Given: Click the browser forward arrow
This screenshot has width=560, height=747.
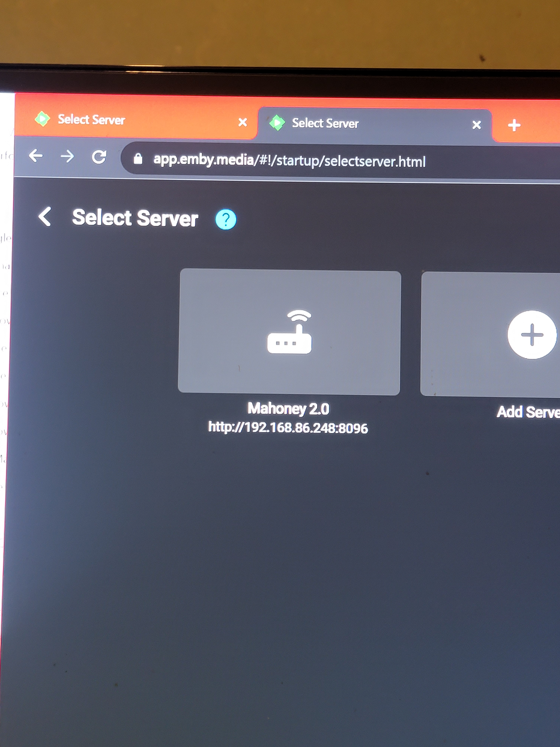Looking at the screenshot, I should pyautogui.click(x=67, y=156).
